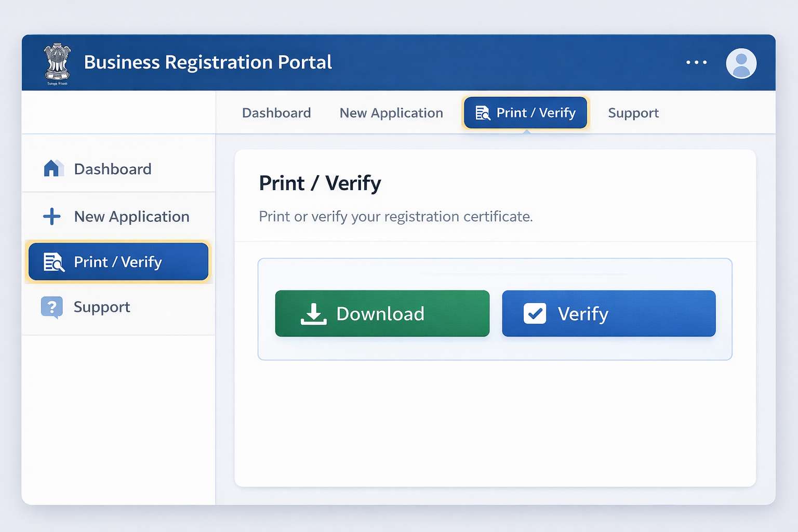Click the green Download button
Viewport: 798px width, 532px height.
click(x=382, y=313)
